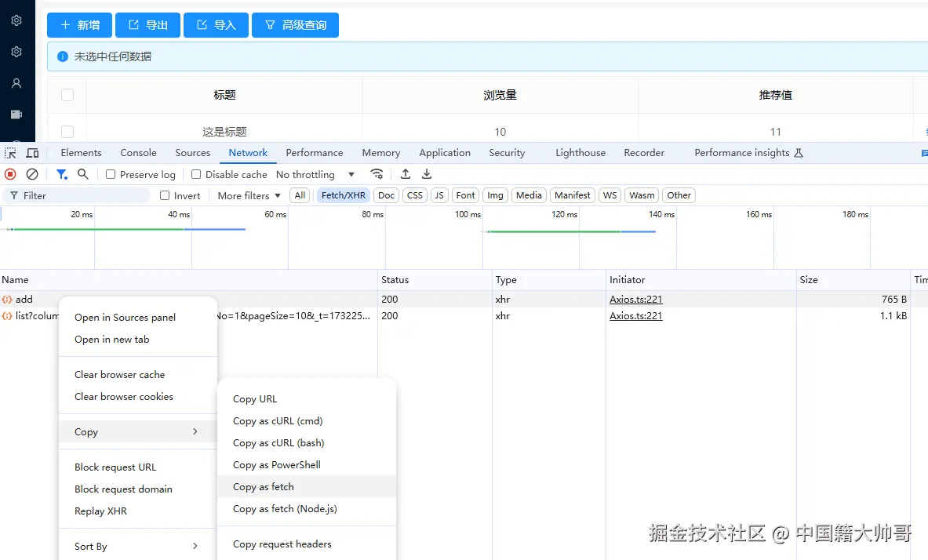Clear the network log
The image size is (928, 560).
32,174
